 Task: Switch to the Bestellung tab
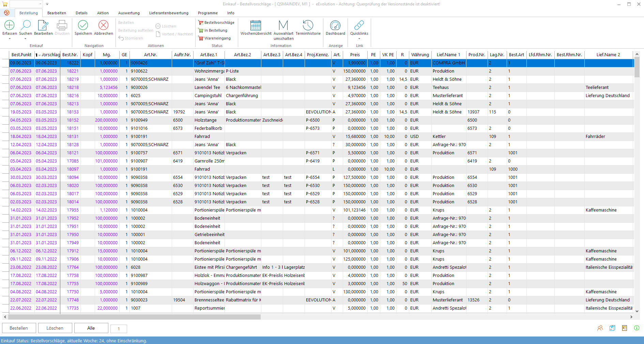[29, 13]
